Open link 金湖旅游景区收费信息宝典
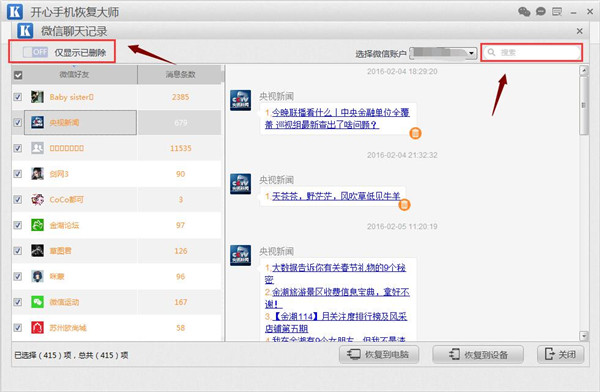600x392 pixels. pyautogui.click(x=337, y=298)
